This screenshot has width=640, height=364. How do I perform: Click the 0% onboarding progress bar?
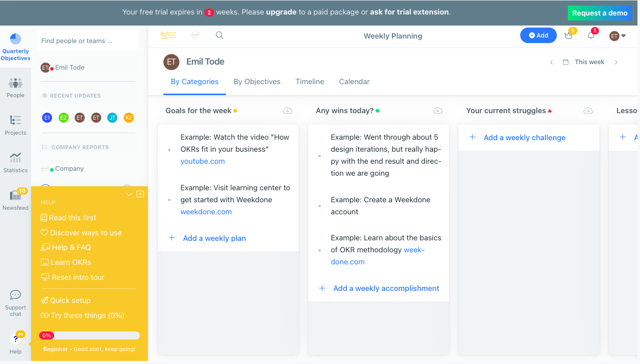coord(89,335)
